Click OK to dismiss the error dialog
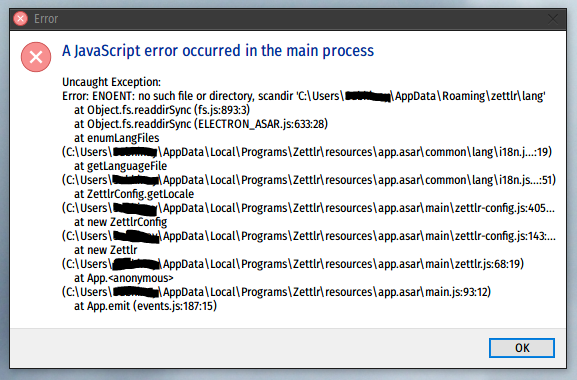The height and width of the screenshot is (380, 577). (x=521, y=348)
